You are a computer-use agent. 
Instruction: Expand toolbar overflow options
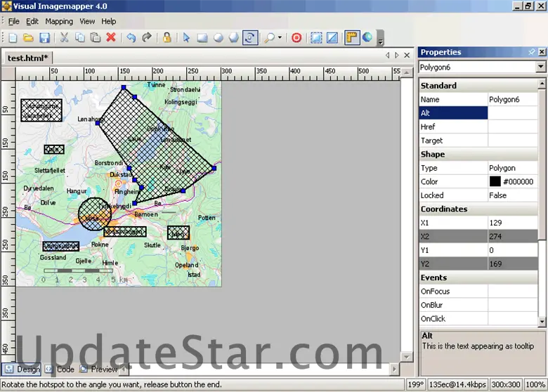(x=381, y=39)
